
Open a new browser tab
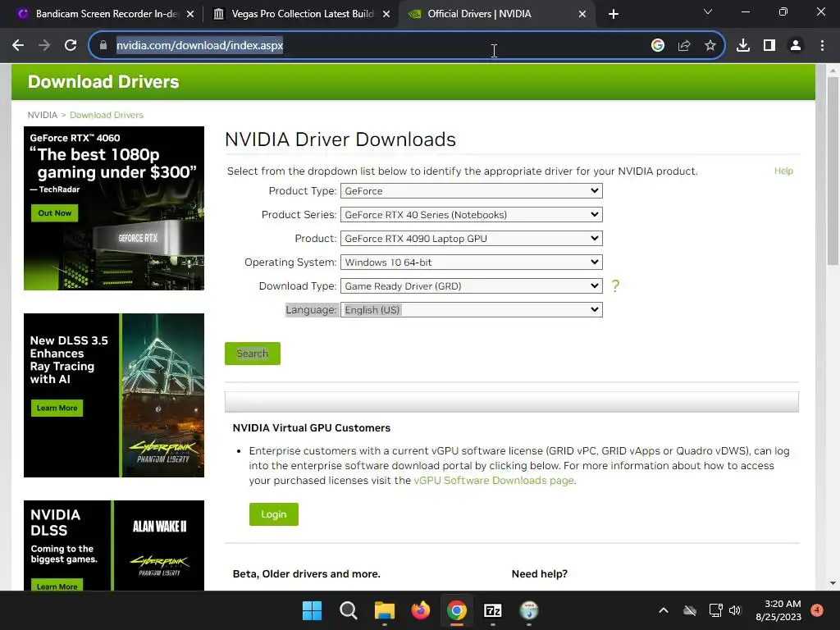click(614, 14)
